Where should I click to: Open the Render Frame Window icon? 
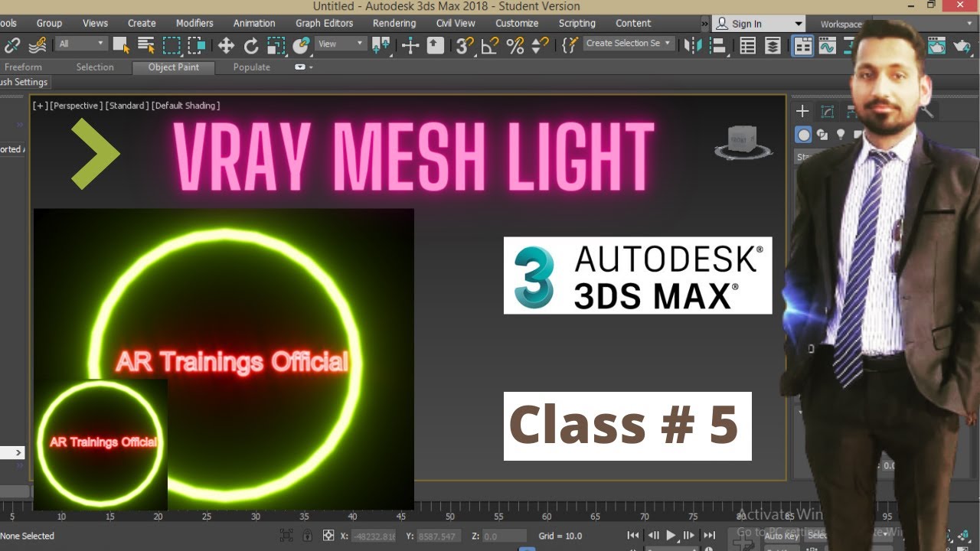point(937,46)
